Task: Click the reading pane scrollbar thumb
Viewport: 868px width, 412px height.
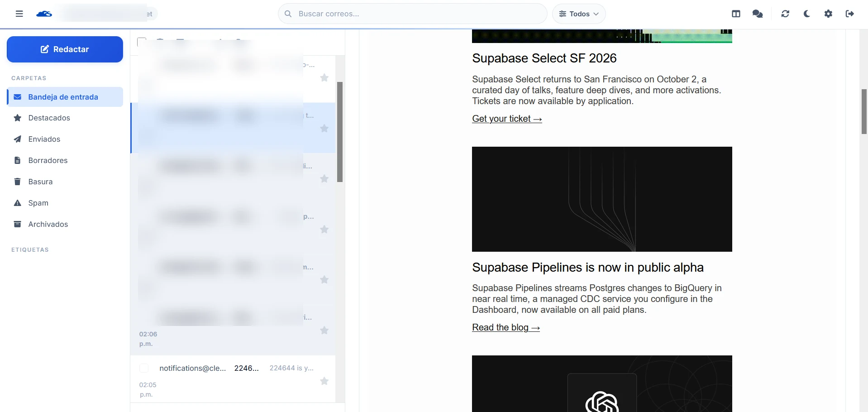Action: pos(864,111)
